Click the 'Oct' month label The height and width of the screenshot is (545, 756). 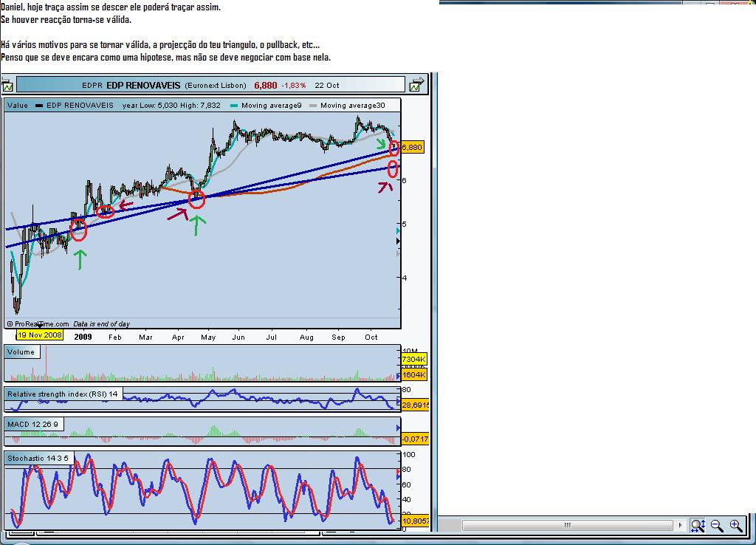pyautogui.click(x=371, y=337)
